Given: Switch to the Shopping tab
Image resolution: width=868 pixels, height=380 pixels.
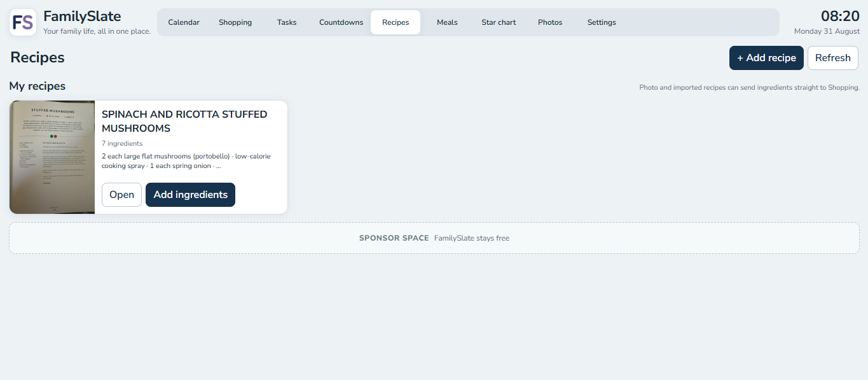Looking at the screenshot, I should click(x=235, y=22).
